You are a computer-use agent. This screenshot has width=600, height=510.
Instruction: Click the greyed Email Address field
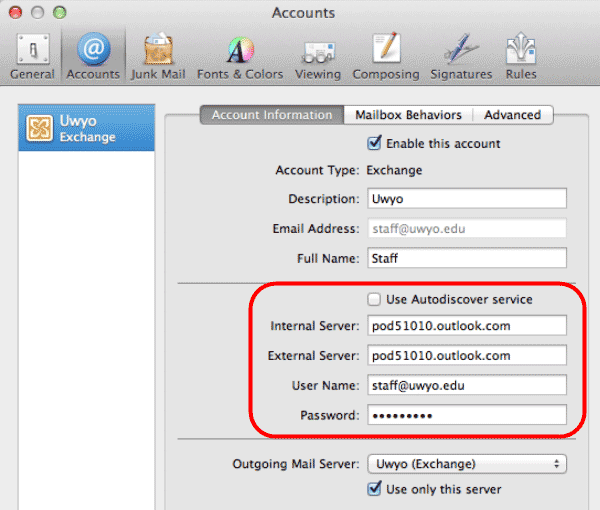pyautogui.click(x=467, y=228)
